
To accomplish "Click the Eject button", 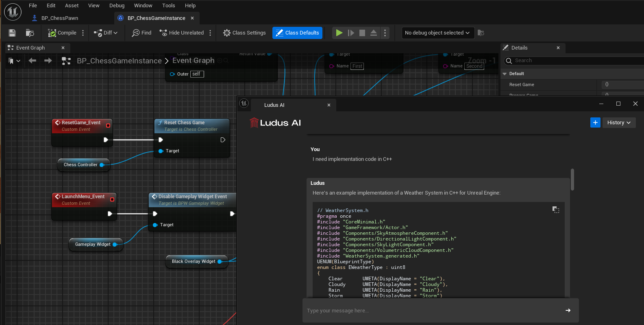I will pos(374,33).
